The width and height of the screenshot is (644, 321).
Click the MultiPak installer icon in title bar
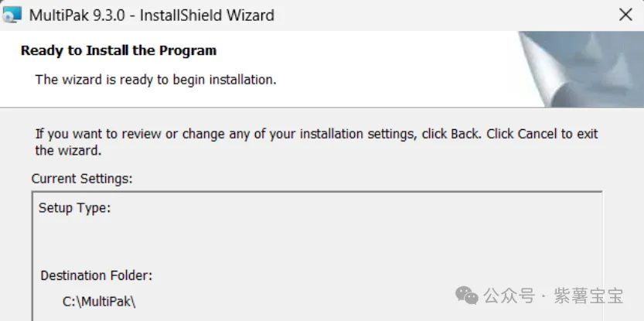tap(12, 15)
